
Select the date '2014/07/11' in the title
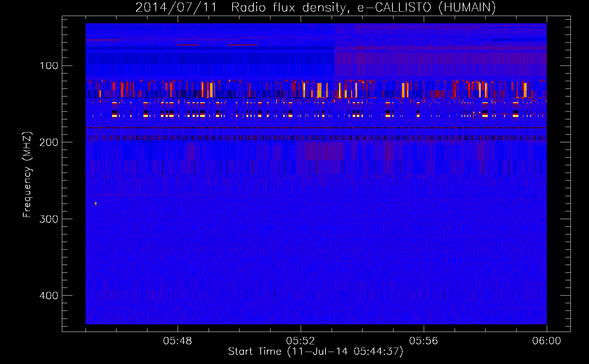click(x=176, y=7)
